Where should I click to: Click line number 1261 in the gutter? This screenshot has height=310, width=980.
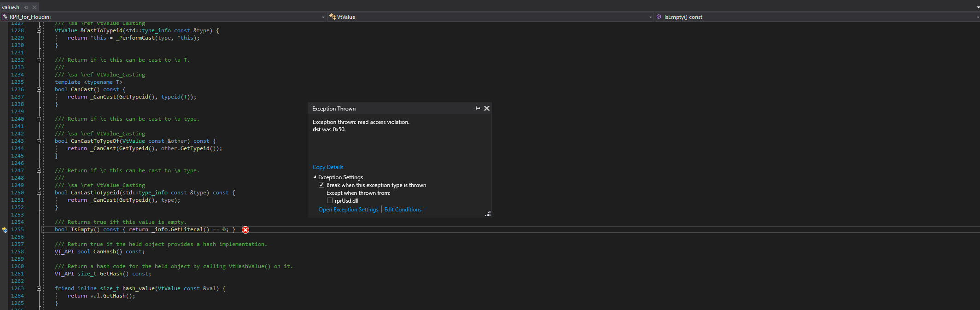17,274
